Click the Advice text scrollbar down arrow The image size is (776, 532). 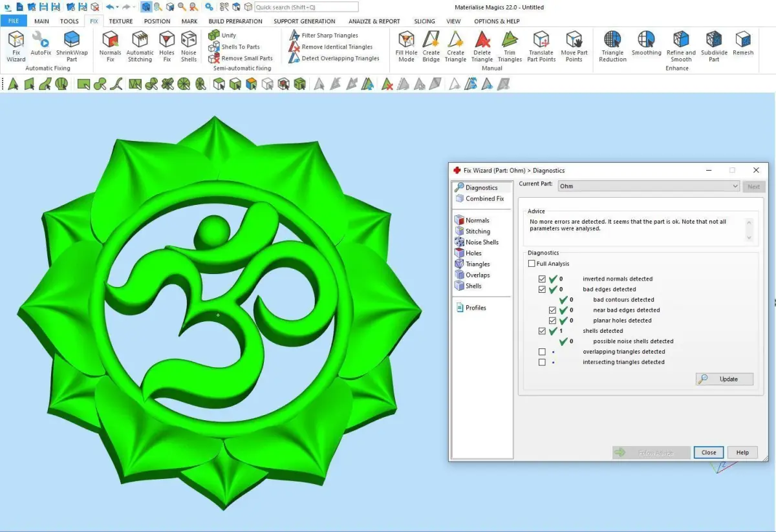click(x=749, y=238)
